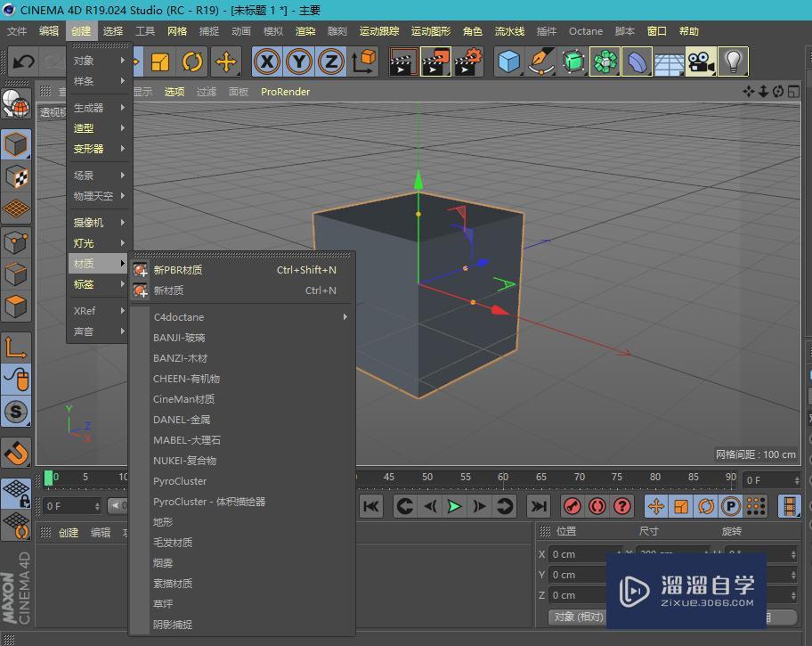Toggle Snap magnet icon
The height and width of the screenshot is (646, 812).
(x=16, y=454)
